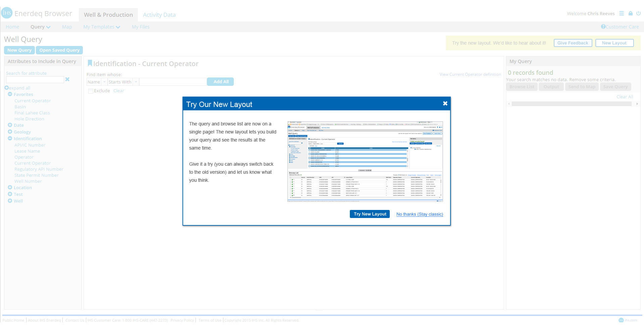The image size is (644, 329).
Task: Open the Privacy Policy footer link
Action: click(182, 320)
